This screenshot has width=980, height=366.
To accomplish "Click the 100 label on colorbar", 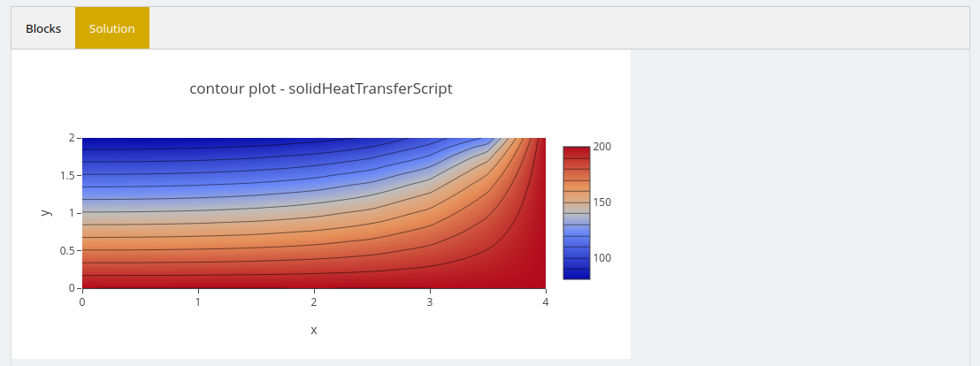I will point(602,258).
